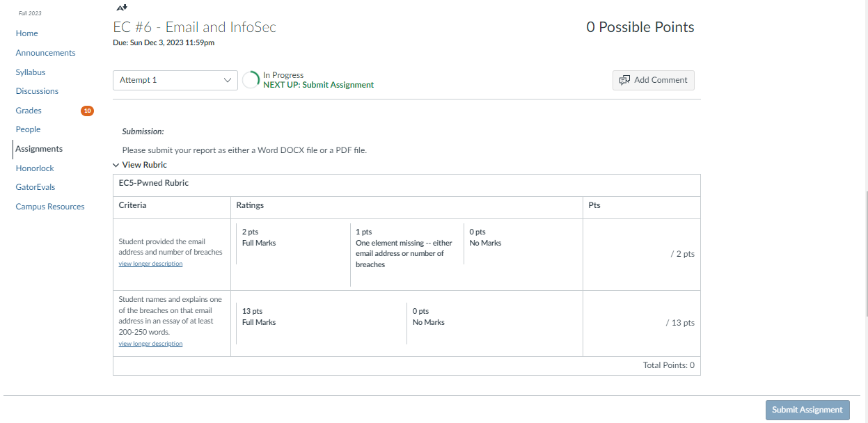The image size is (868, 423).
Task: Click NEXT UP: Submit Assignment text
Action: [318, 85]
